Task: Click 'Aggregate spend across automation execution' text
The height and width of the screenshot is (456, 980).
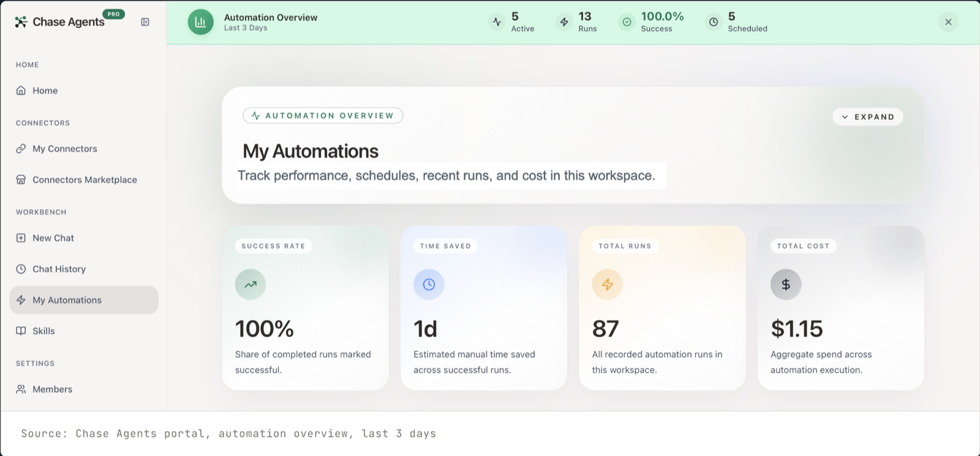Action: [x=821, y=362]
